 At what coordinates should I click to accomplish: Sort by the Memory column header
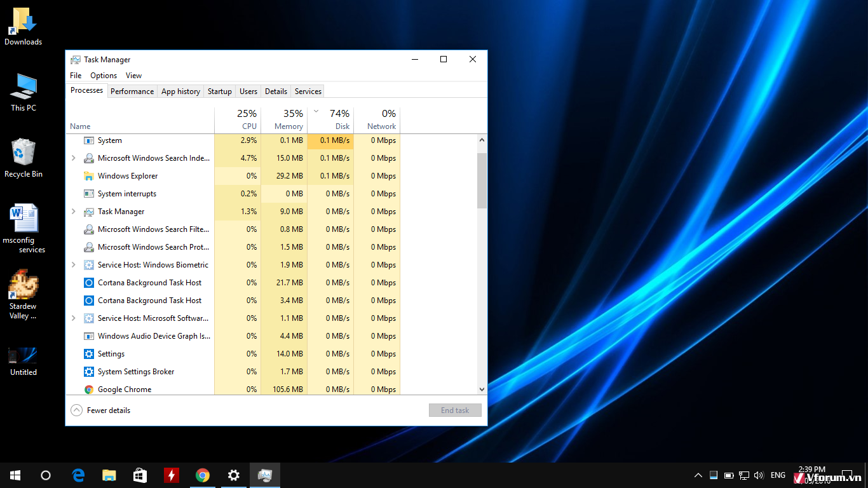click(284, 119)
